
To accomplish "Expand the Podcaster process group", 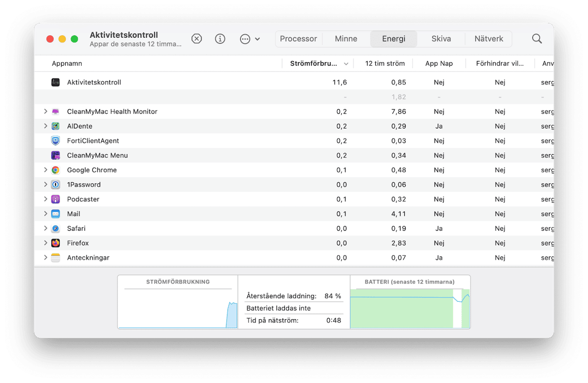I will click(x=45, y=199).
